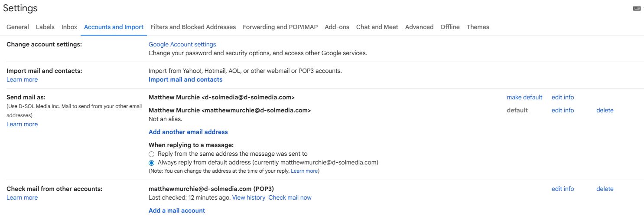Click the blue 'Import mail and contacts' link
Image resolution: width=644 pixels, height=220 pixels.
tap(185, 79)
